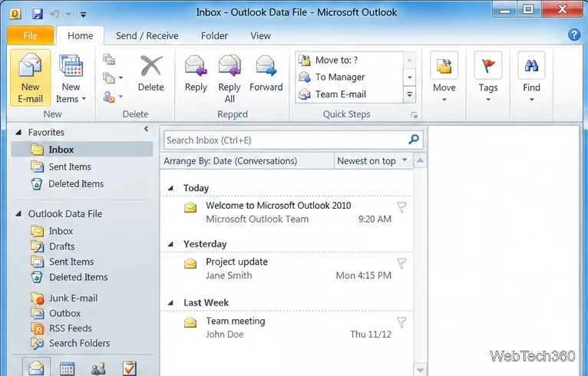The height and width of the screenshot is (376, 588).
Task: Switch to Contacts view
Action: (x=98, y=369)
